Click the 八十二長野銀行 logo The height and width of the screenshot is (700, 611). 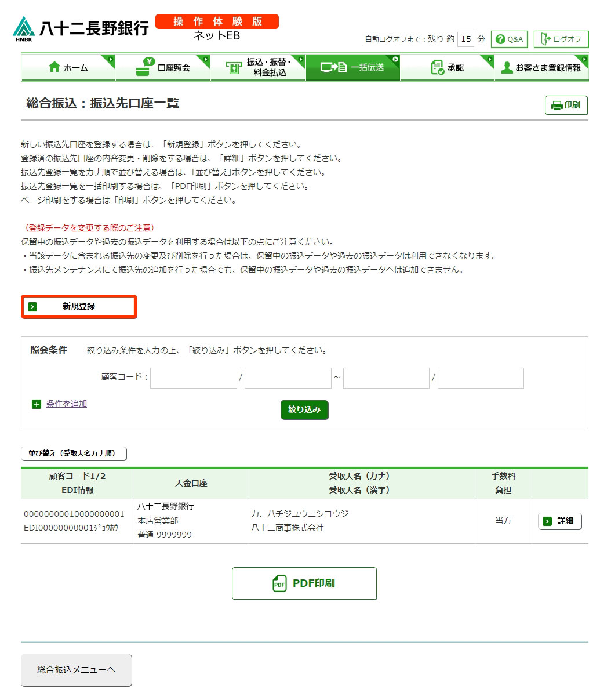pos(81,28)
